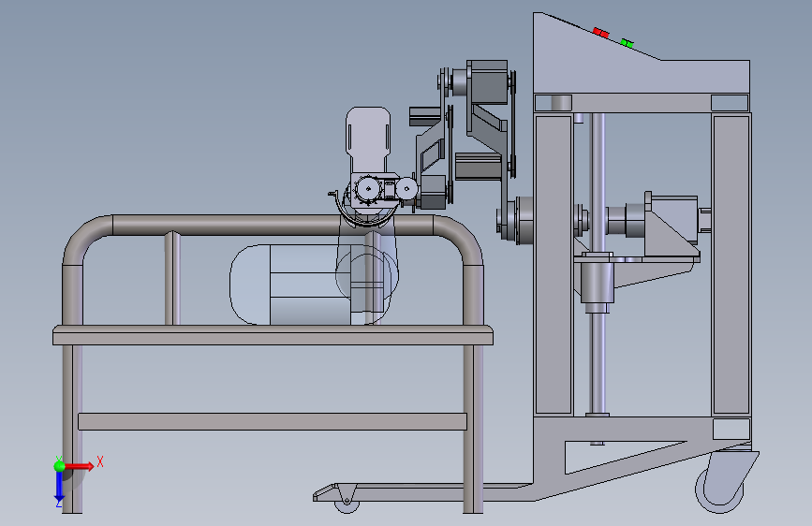
Task: Select the left upright column of the cart frame
Action: 554,264
